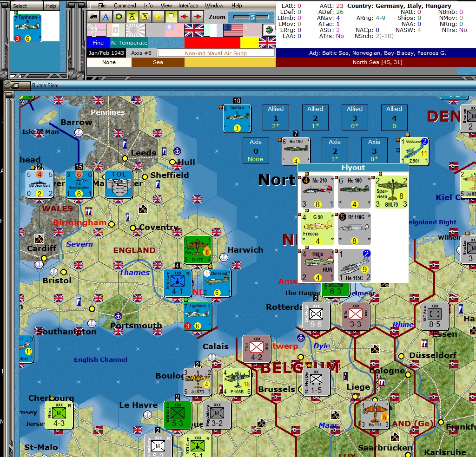This screenshot has width=476, height=457.
Task: Toggle the white flag toolbar button
Action: pos(171,17)
